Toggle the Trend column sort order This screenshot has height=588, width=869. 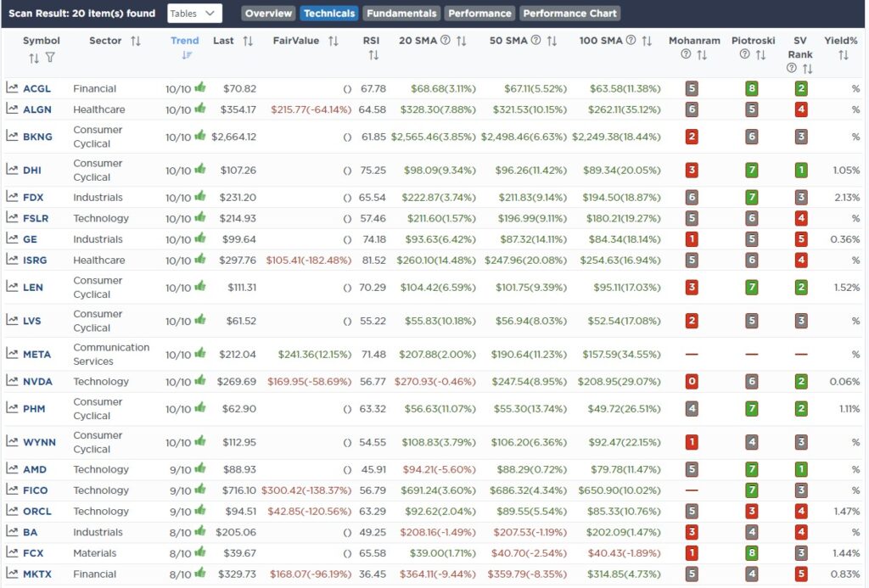click(187, 55)
